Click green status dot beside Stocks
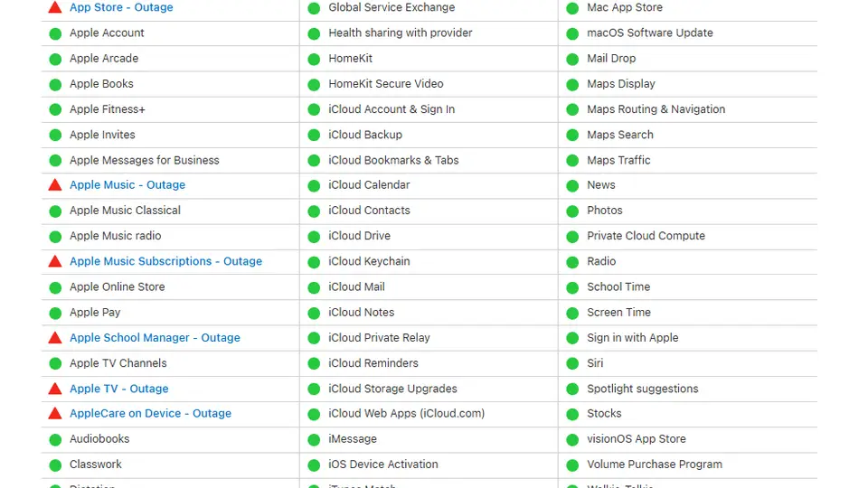This screenshot has width=868, height=488. tap(572, 415)
